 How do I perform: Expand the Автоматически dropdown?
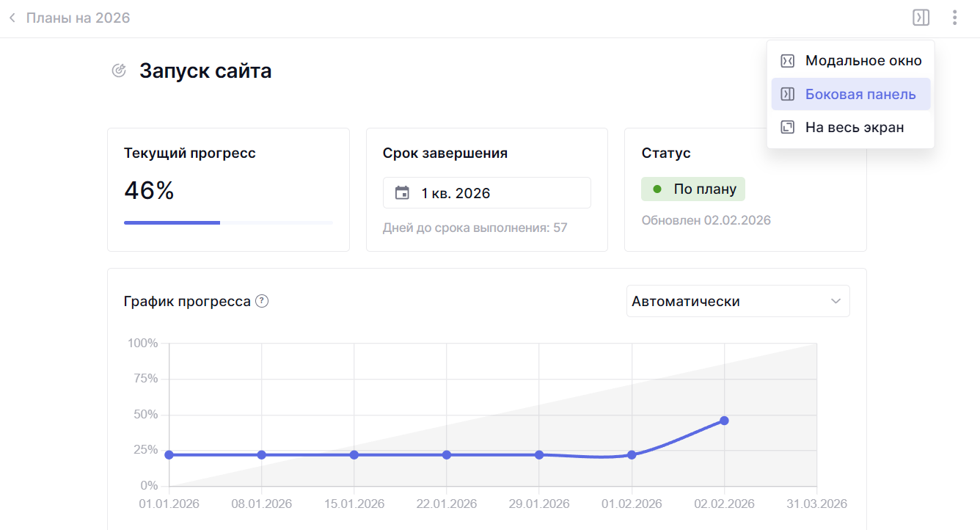[x=737, y=301]
